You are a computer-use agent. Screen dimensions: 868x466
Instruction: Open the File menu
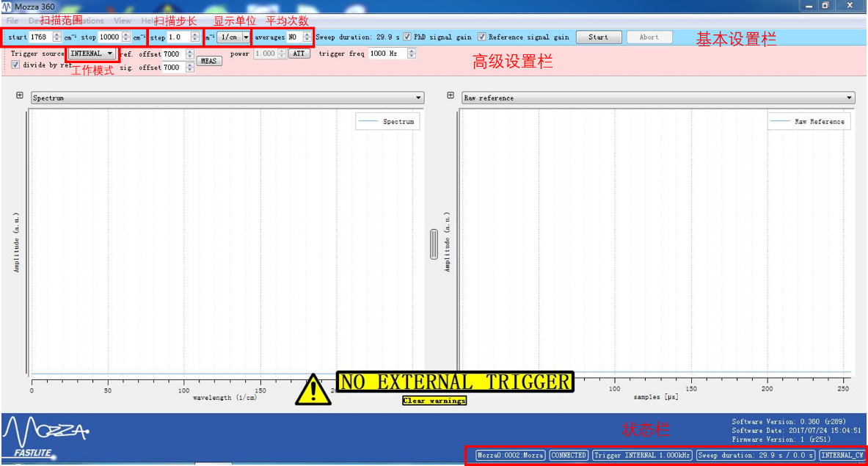[12, 21]
